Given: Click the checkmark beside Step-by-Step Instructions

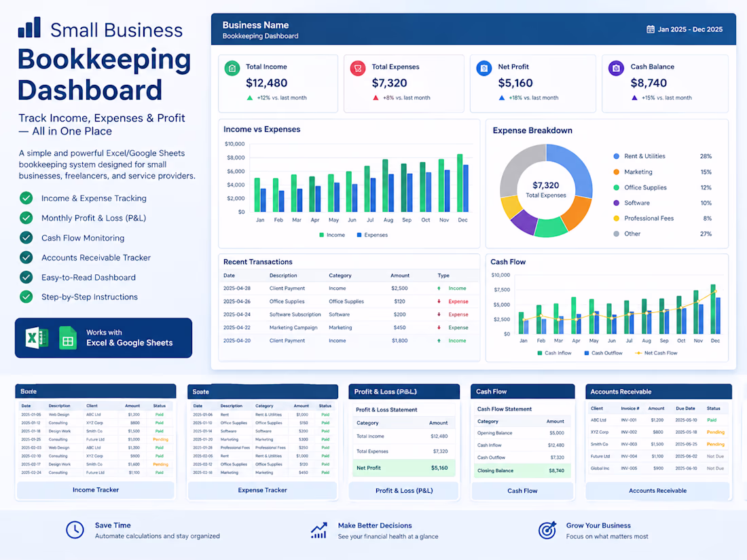Looking at the screenshot, I should [26, 297].
